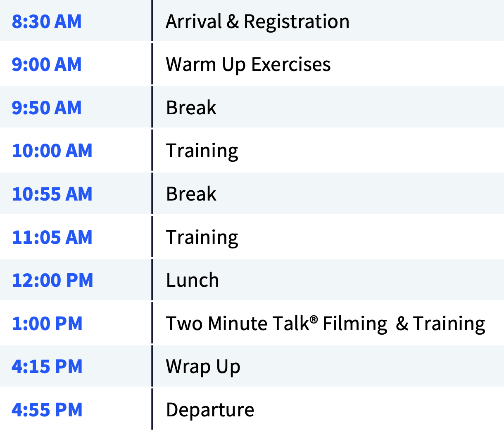This screenshot has height=430, width=504.
Task: Select the Warm Up Exercises entry
Action: [248, 65]
